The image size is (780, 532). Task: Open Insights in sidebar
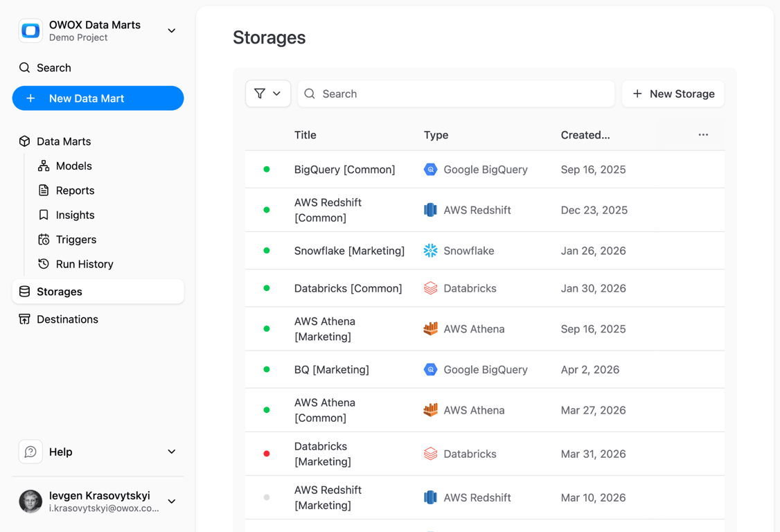pos(75,215)
